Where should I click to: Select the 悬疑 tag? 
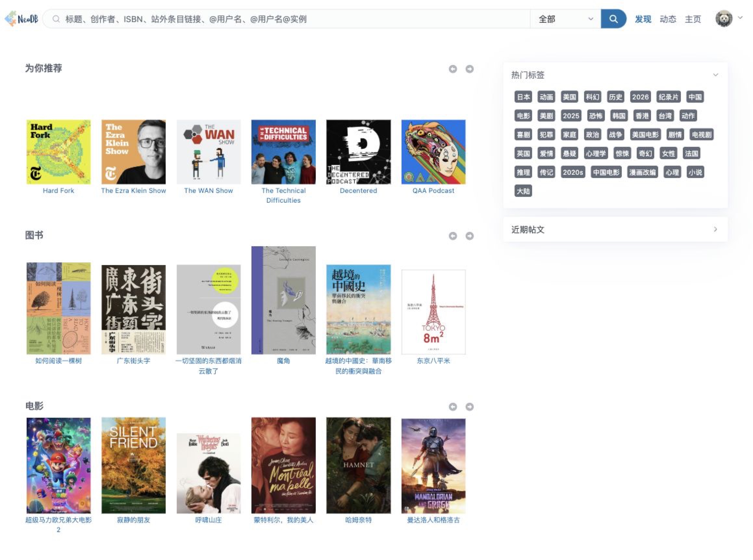[569, 154]
